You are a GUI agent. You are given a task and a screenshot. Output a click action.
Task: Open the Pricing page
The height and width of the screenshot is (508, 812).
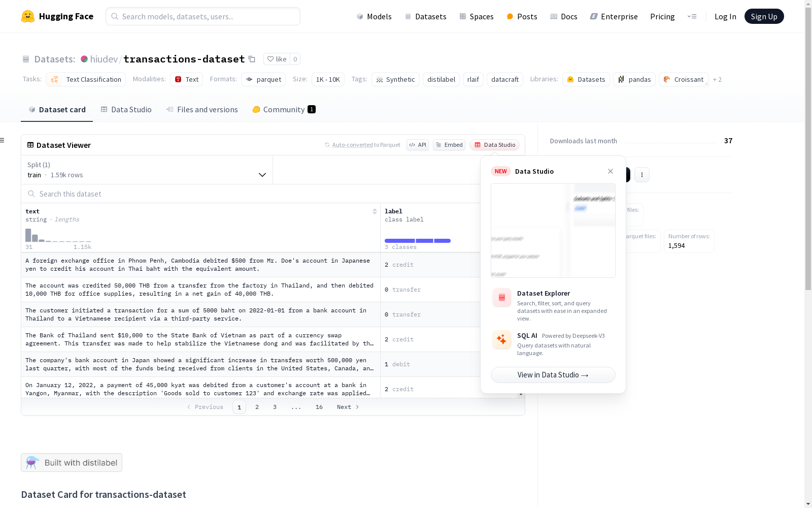point(662,16)
